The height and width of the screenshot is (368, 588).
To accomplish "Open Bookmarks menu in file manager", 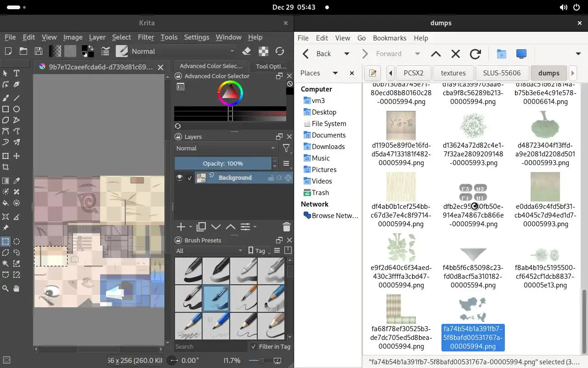I will [390, 38].
